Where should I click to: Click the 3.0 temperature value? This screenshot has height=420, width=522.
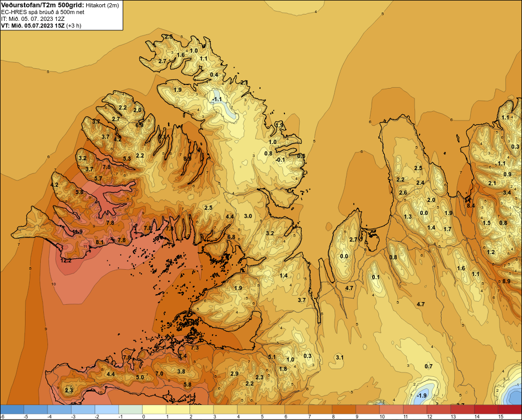click(x=248, y=216)
